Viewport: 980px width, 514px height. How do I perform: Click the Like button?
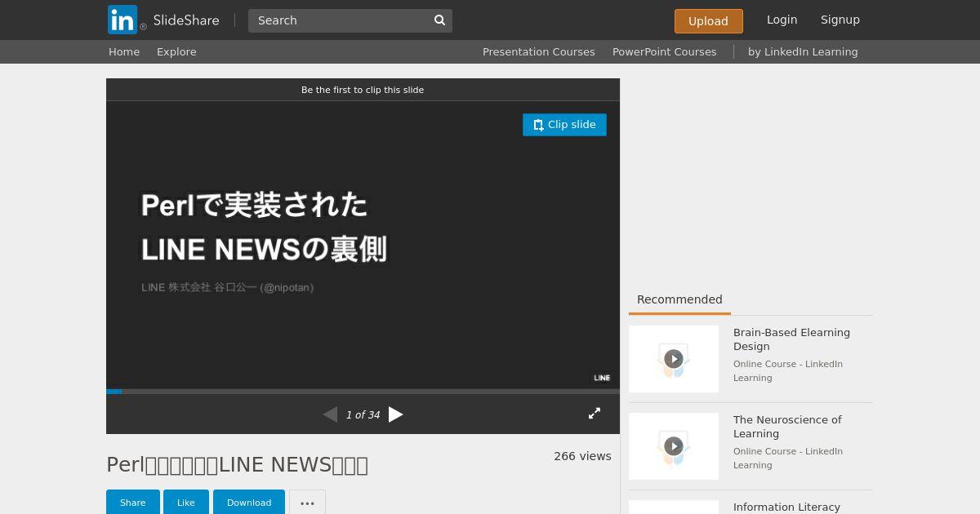(x=186, y=503)
